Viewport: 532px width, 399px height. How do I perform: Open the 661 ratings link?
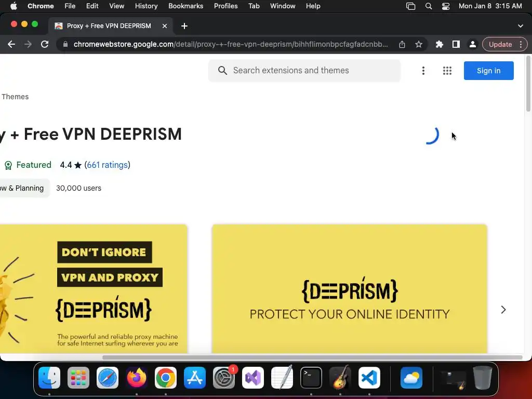click(107, 165)
